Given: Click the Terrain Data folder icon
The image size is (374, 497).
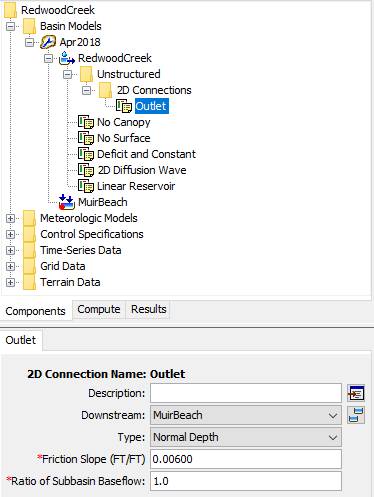Looking at the screenshot, I should [29, 282].
